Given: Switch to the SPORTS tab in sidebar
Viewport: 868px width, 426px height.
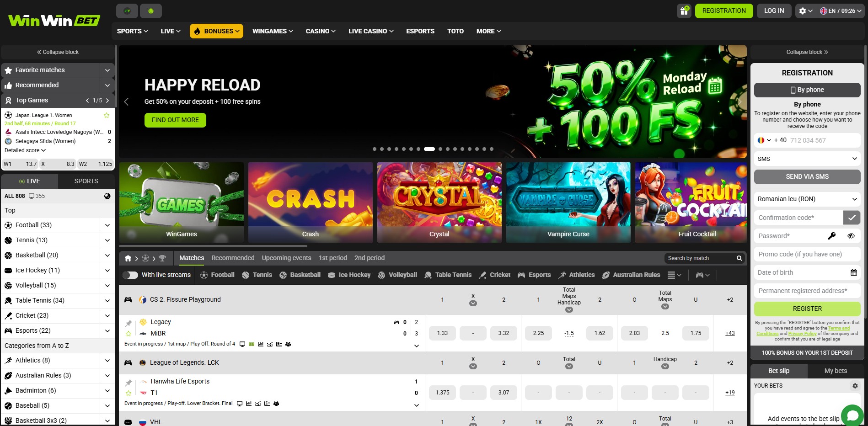Looking at the screenshot, I should (x=86, y=181).
